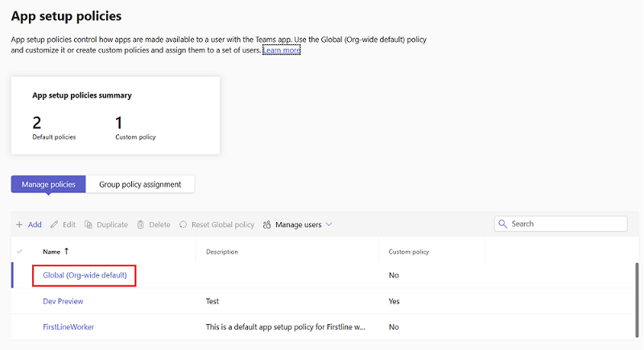Switch to Group policy assignment tab
Viewport: 644px width, 350px height.
[x=140, y=184]
